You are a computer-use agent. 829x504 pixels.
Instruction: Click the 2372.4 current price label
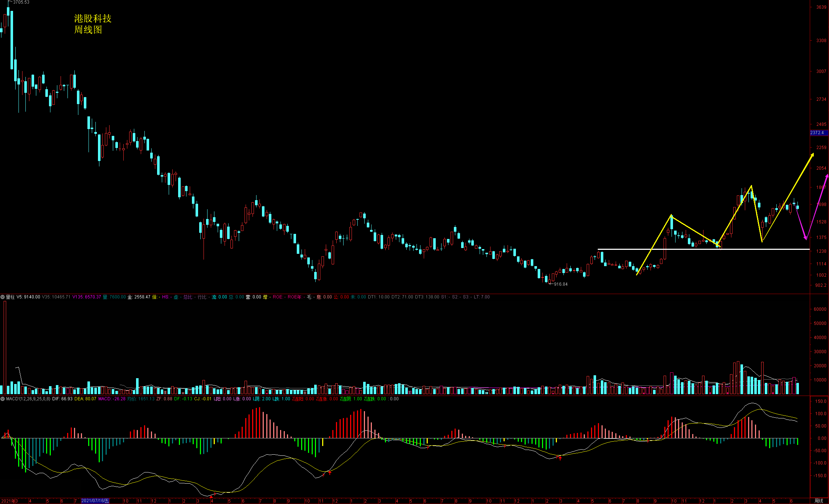click(817, 133)
